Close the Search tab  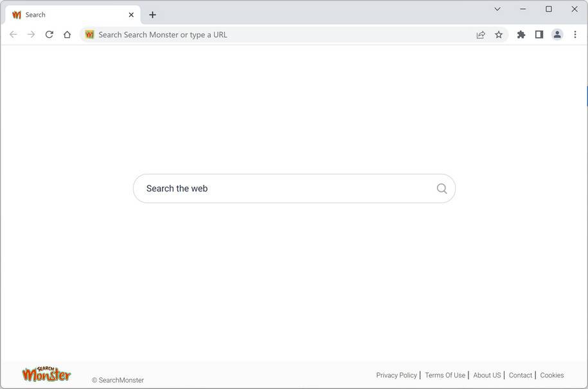tap(131, 15)
